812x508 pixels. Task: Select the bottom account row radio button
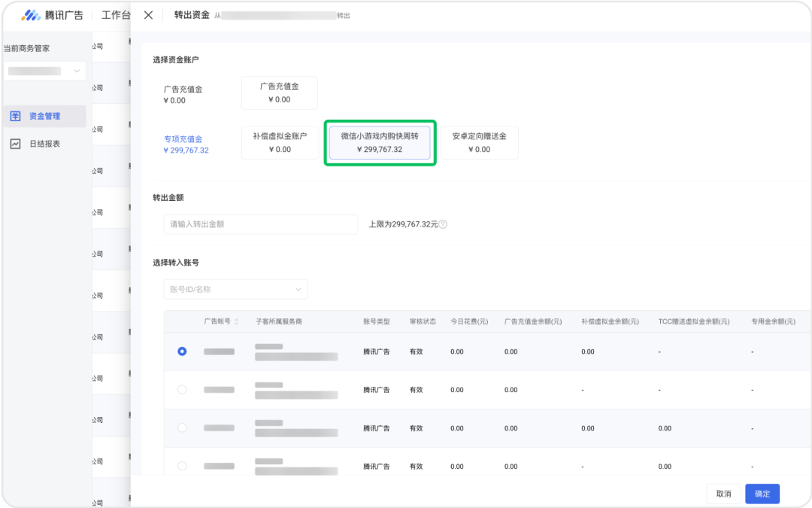pos(181,466)
